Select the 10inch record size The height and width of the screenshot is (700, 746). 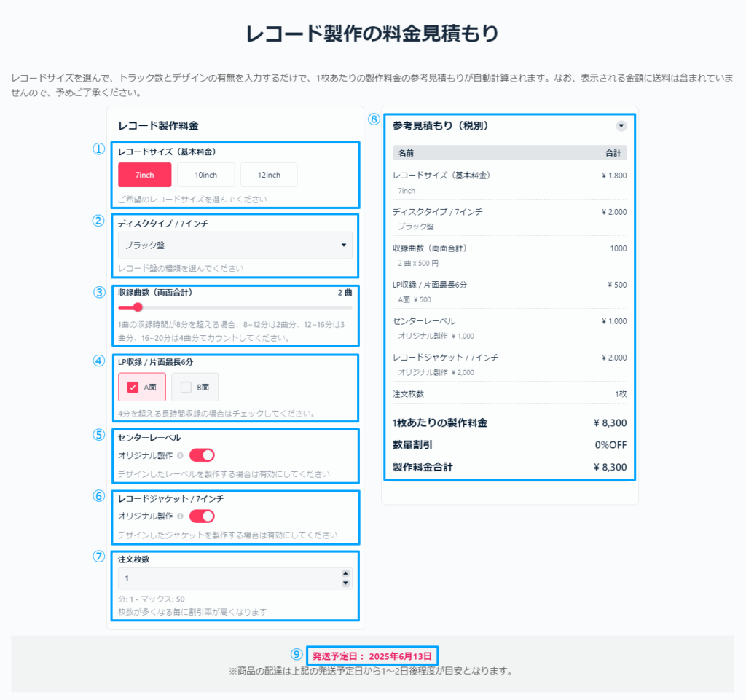(205, 175)
